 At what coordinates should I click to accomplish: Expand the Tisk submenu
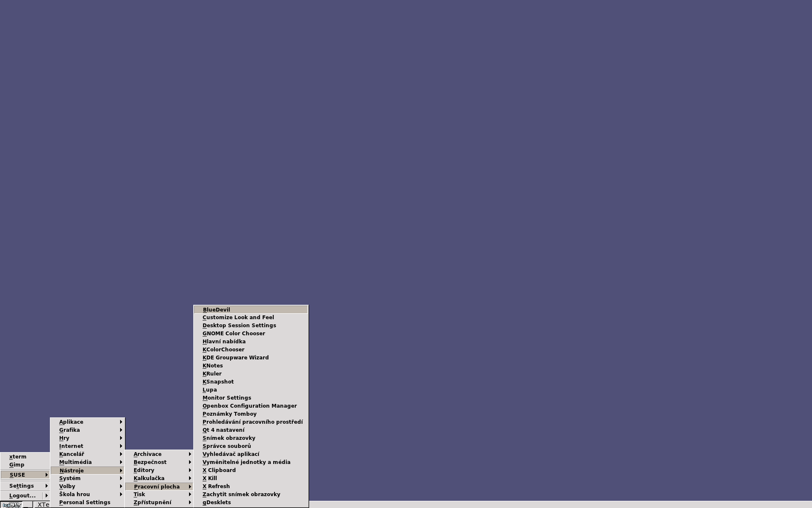159,494
